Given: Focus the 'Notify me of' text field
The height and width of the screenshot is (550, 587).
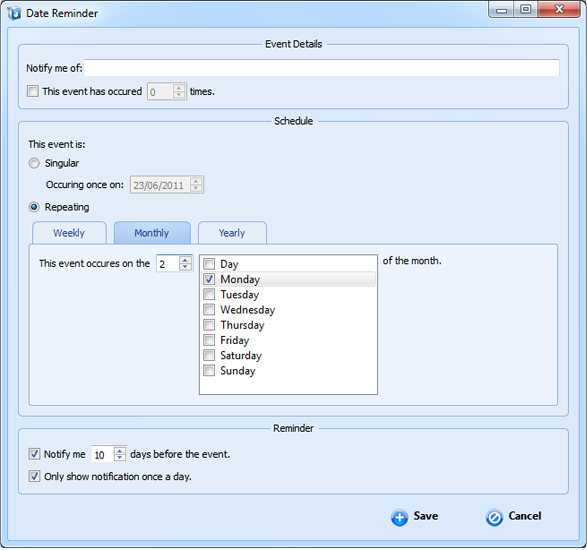Looking at the screenshot, I should point(322,68).
